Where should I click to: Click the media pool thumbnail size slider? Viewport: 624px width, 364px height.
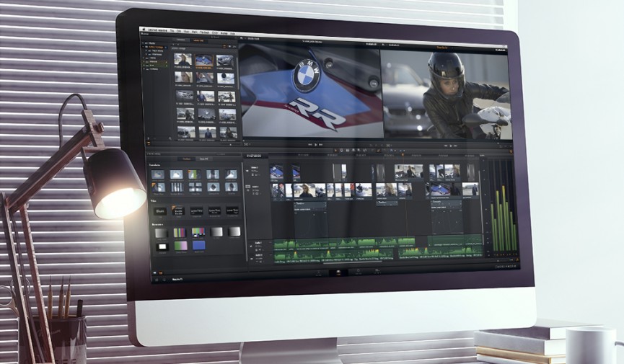231,145
